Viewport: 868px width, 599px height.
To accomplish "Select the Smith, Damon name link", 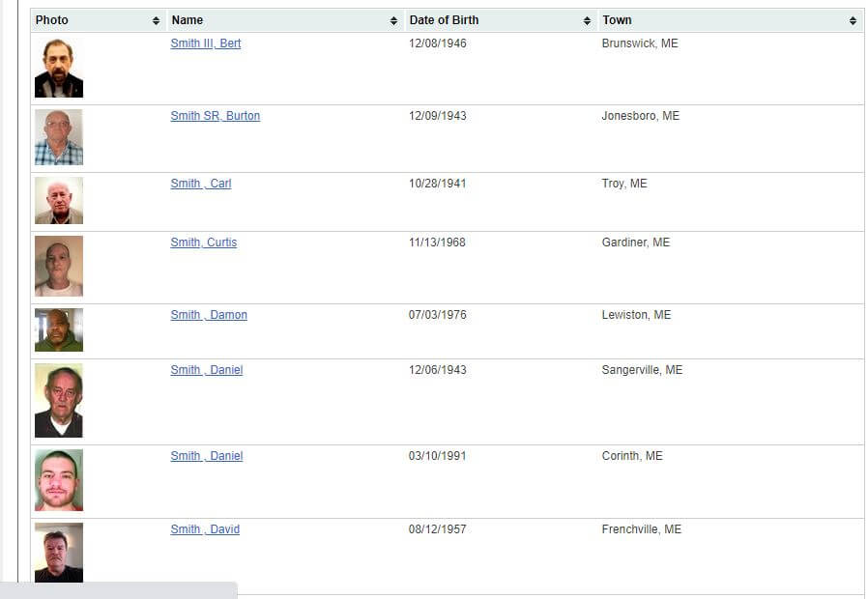I will 209,315.
